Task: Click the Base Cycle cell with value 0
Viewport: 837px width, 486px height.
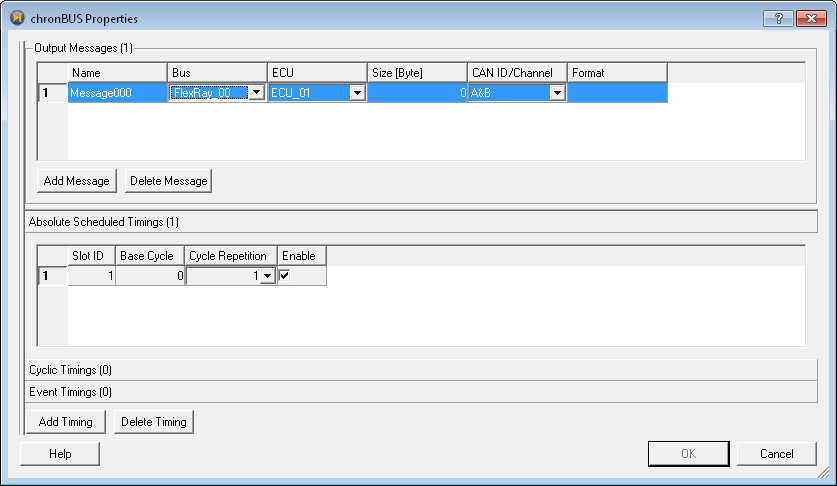Action: 150,276
